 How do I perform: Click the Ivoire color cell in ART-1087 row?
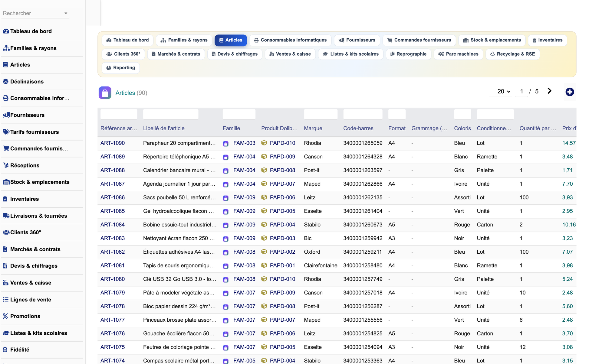[460, 184]
